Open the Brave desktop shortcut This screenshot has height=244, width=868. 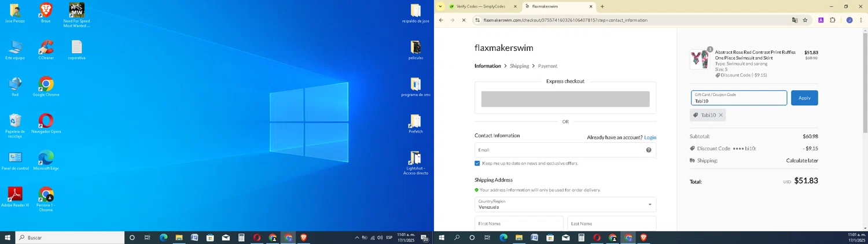click(46, 13)
